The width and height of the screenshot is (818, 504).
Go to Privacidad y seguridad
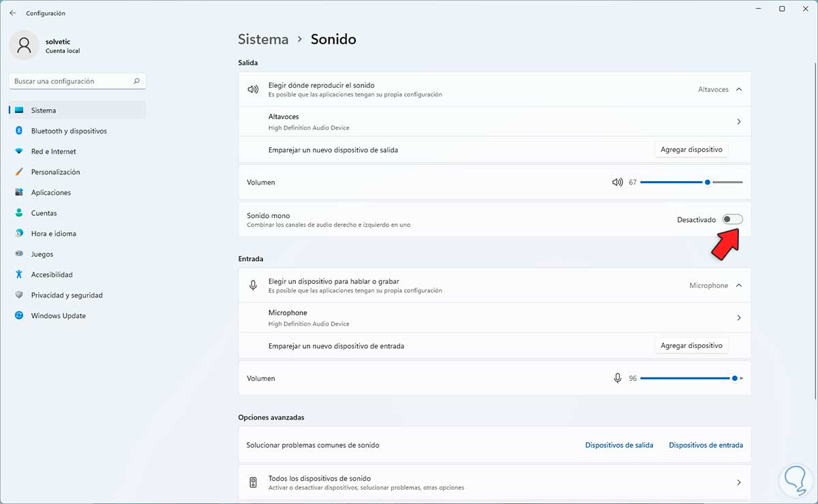pyautogui.click(x=66, y=295)
